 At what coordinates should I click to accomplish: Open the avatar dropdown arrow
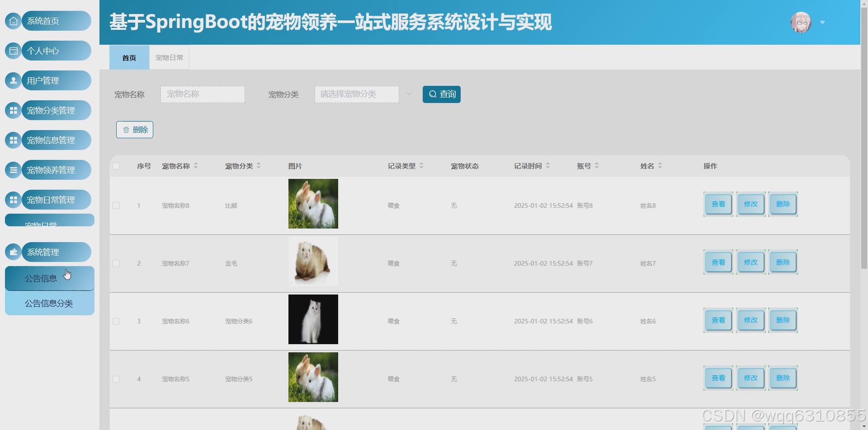click(x=822, y=22)
